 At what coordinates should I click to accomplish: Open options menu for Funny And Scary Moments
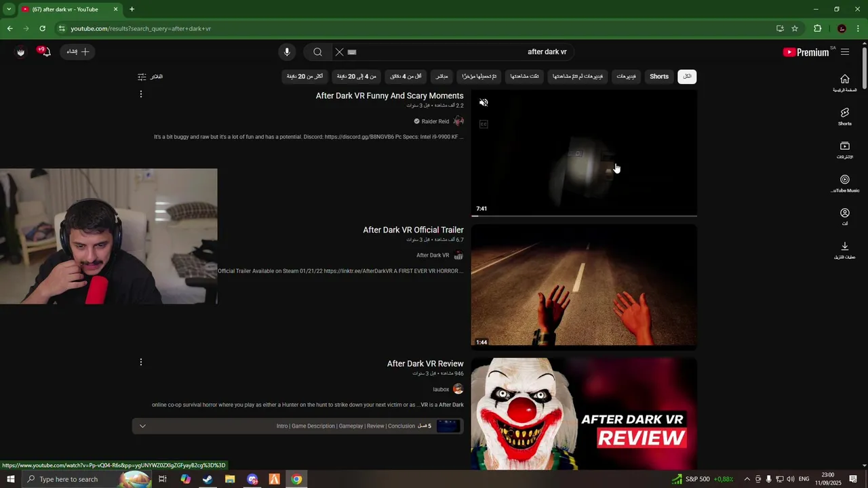pyautogui.click(x=141, y=94)
